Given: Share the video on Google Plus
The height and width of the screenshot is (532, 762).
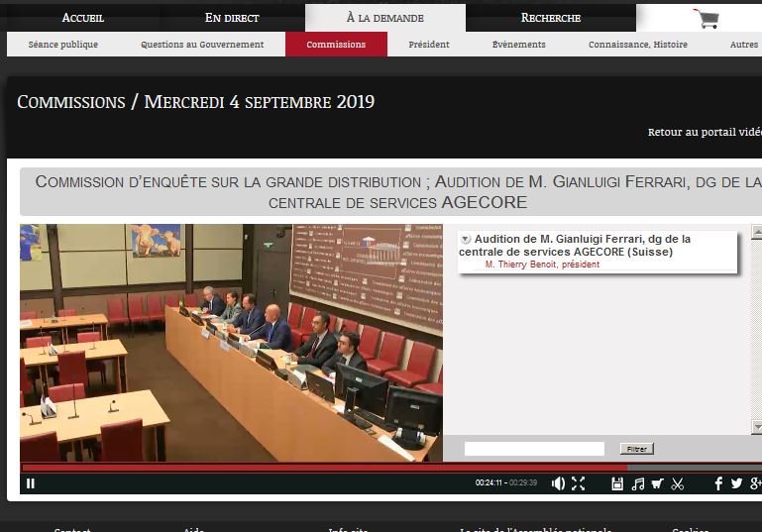Looking at the screenshot, I should pos(756,483).
